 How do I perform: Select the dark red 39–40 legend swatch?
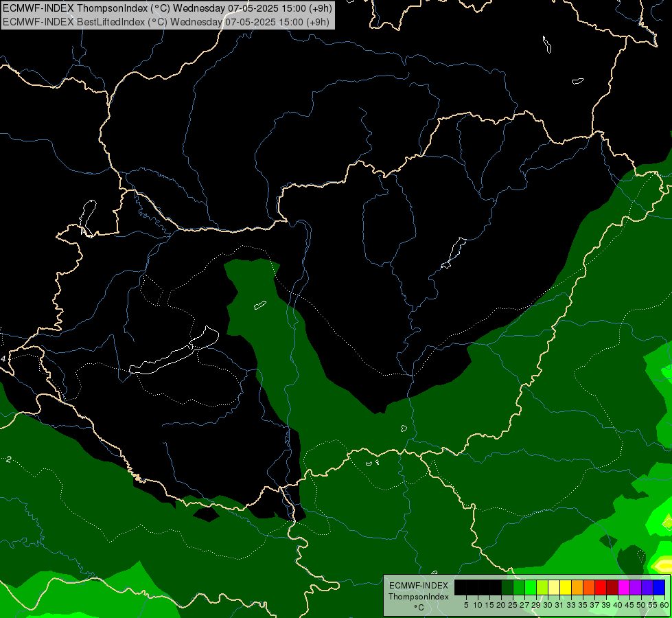(612, 587)
